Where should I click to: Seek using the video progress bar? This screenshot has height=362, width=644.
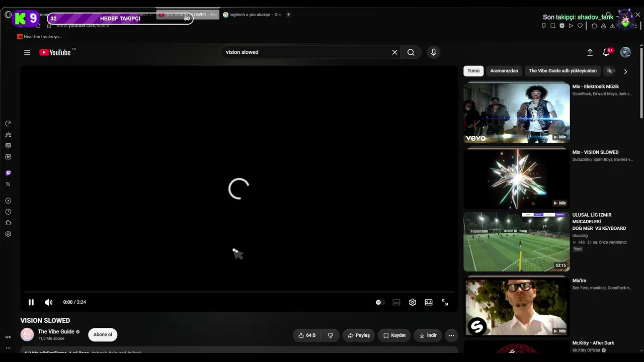click(239, 292)
